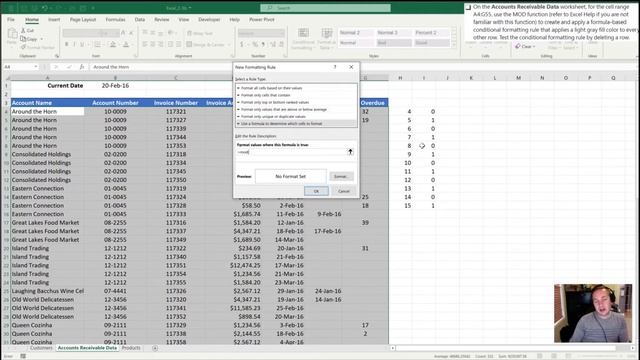The image size is (640, 360).
Task: Apply Percent Style format
Action: (x=255, y=44)
